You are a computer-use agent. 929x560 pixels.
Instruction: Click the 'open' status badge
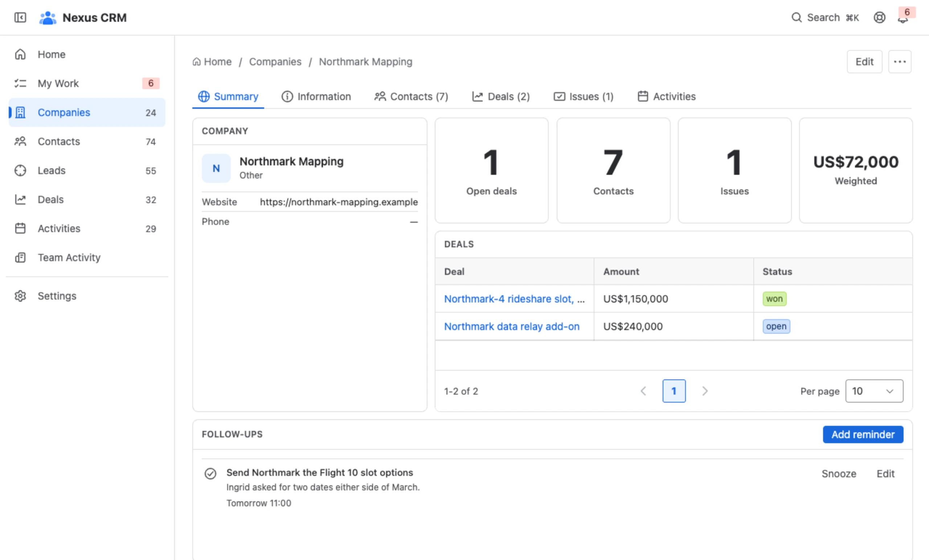(x=776, y=326)
